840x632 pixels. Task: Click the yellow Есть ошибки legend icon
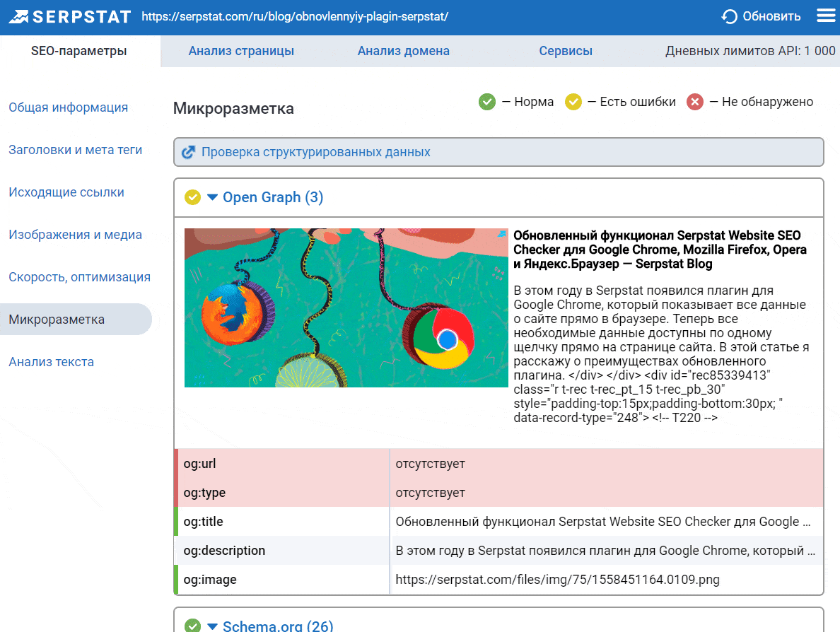(x=573, y=102)
